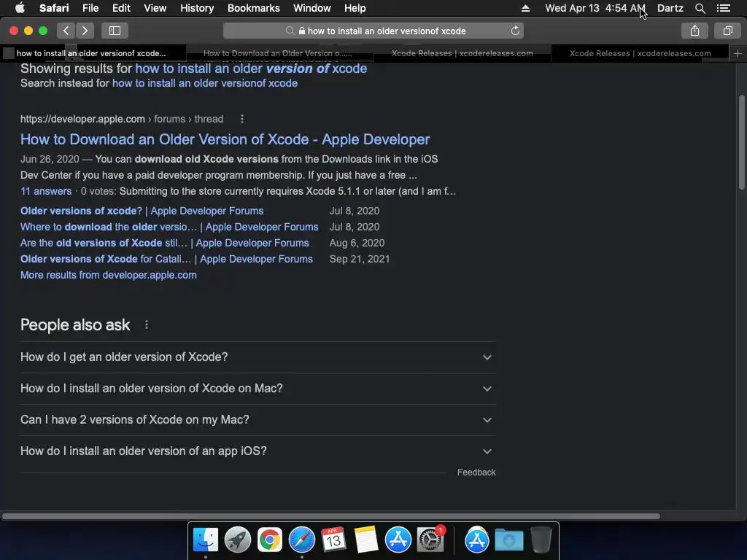Viewport: 747px width, 560px height.
Task: Open 'Older versions of Xcode for Catali…' link
Action: [x=166, y=260]
